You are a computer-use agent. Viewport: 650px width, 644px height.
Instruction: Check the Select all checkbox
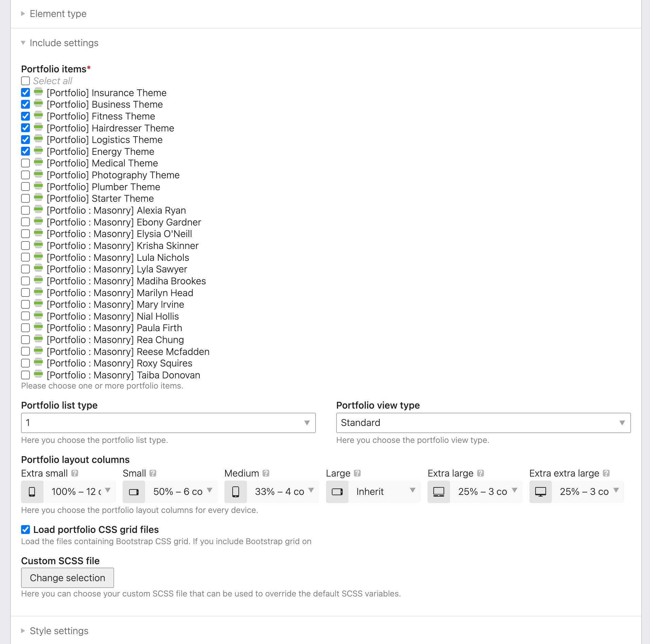(x=25, y=81)
